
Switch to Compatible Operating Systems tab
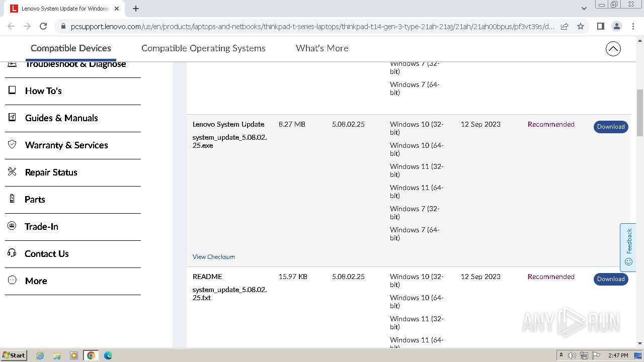click(203, 48)
